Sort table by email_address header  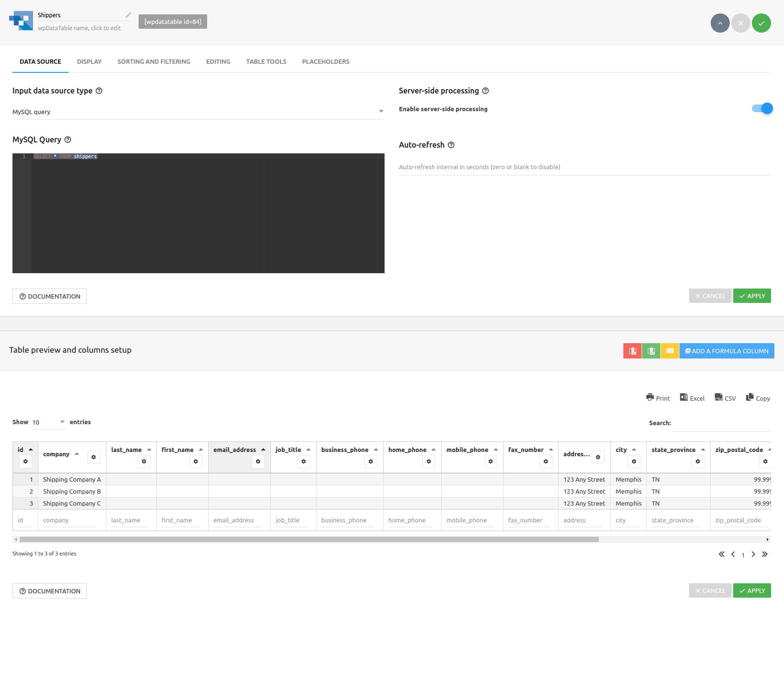pyautogui.click(x=239, y=450)
